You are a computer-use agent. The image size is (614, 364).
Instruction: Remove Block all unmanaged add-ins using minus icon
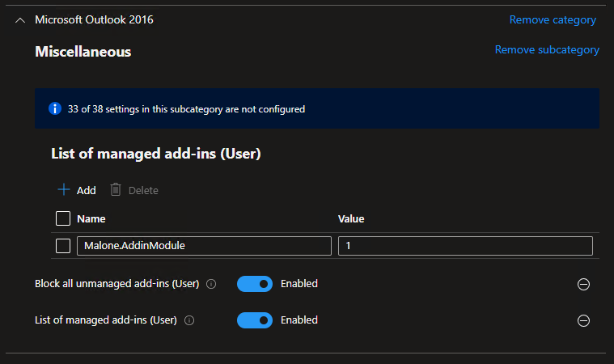point(583,284)
